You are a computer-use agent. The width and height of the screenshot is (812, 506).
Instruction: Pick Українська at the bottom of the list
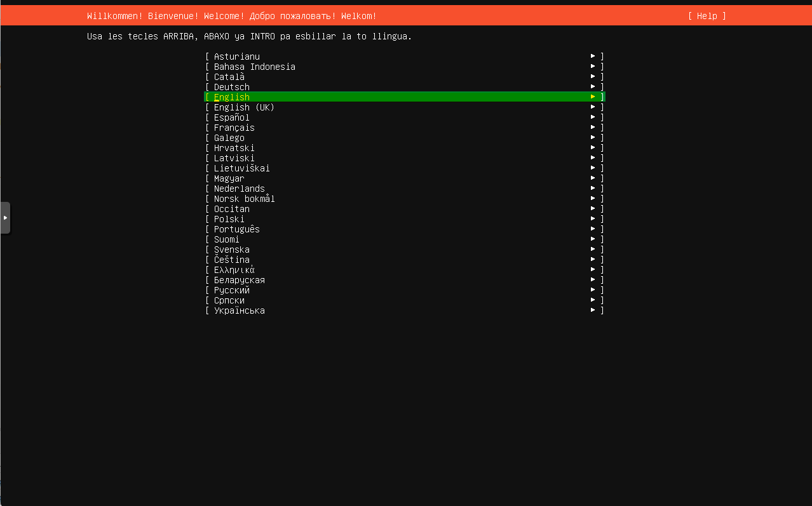(x=239, y=310)
